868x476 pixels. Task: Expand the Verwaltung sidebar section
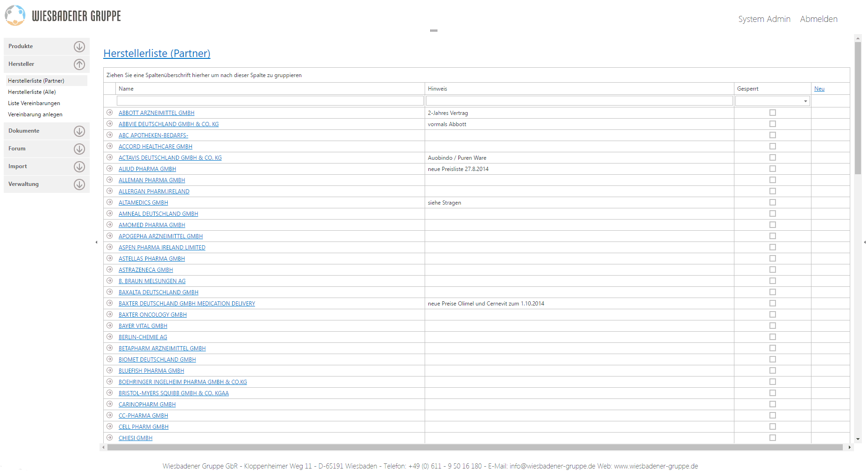point(79,184)
